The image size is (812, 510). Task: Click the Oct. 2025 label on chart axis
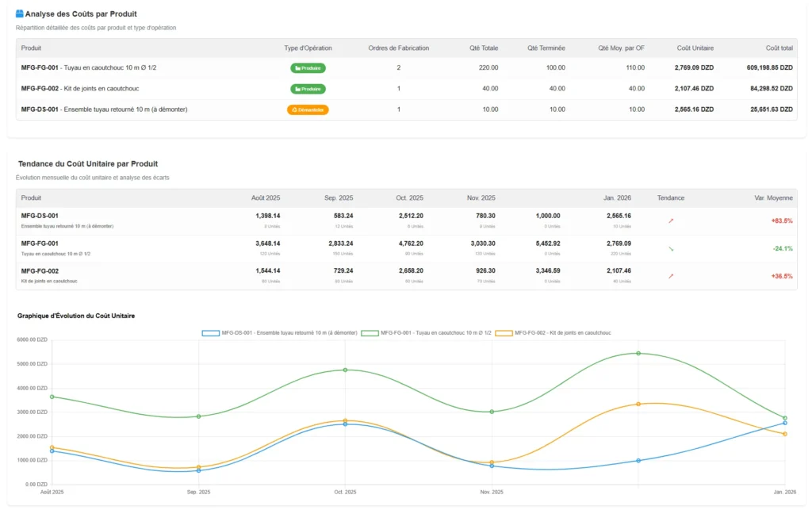[345, 493]
